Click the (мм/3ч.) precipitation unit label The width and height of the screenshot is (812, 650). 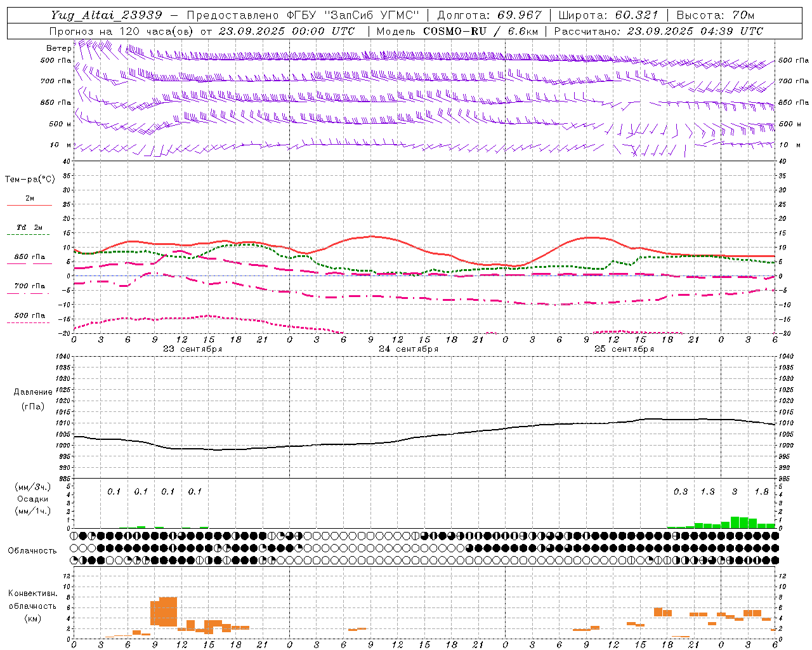pos(33,487)
